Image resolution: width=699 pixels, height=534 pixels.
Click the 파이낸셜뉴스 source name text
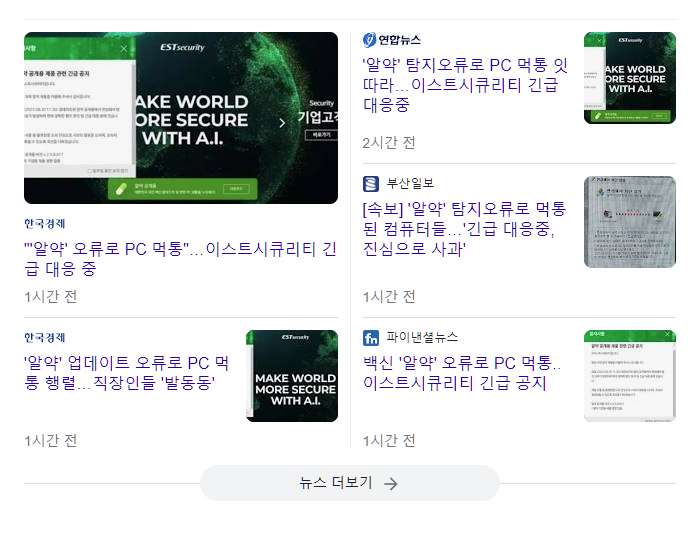click(x=422, y=337)
